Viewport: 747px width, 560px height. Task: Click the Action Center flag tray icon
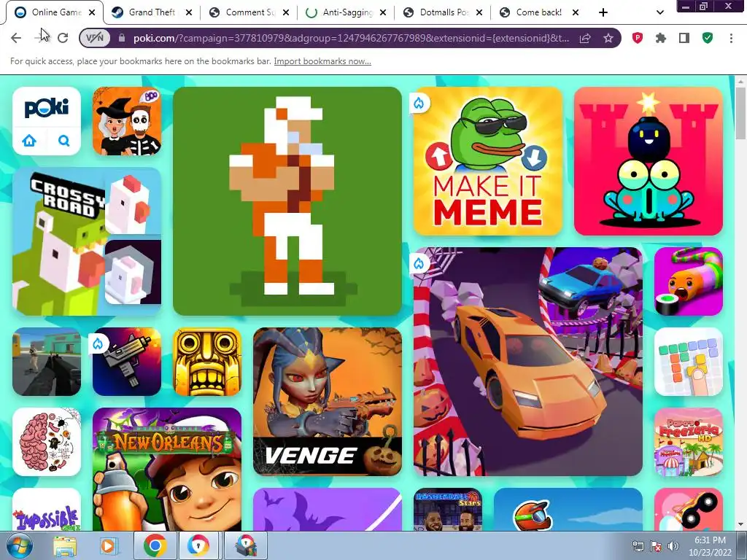656,546
